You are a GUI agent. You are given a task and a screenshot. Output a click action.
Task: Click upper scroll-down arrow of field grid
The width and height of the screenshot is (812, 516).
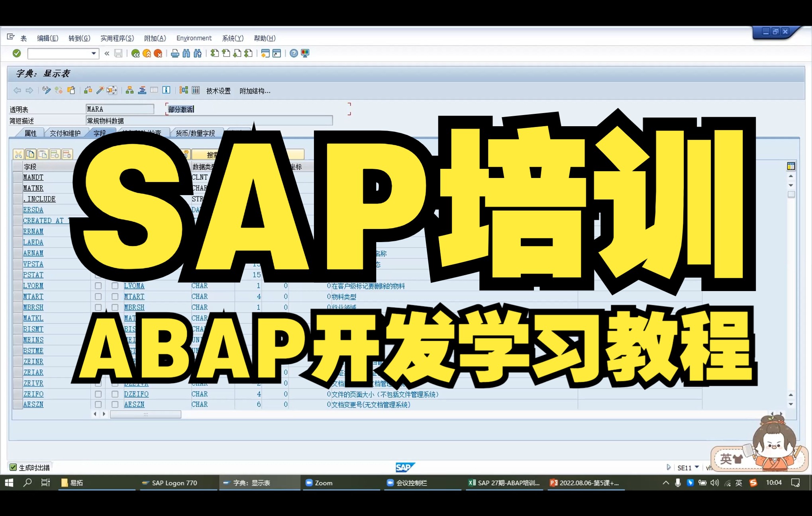[791, 185]
